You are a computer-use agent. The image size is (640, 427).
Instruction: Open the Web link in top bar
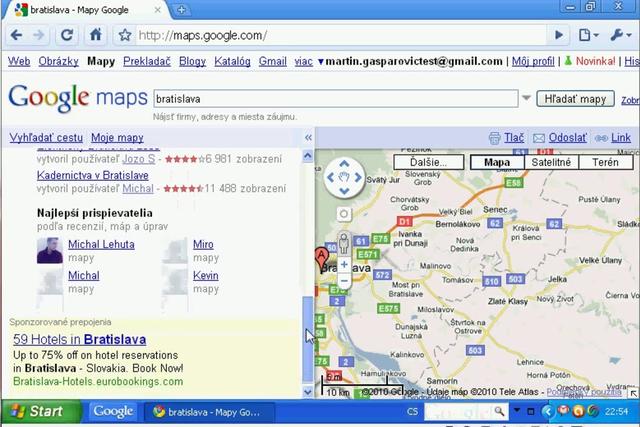[19, 61]
